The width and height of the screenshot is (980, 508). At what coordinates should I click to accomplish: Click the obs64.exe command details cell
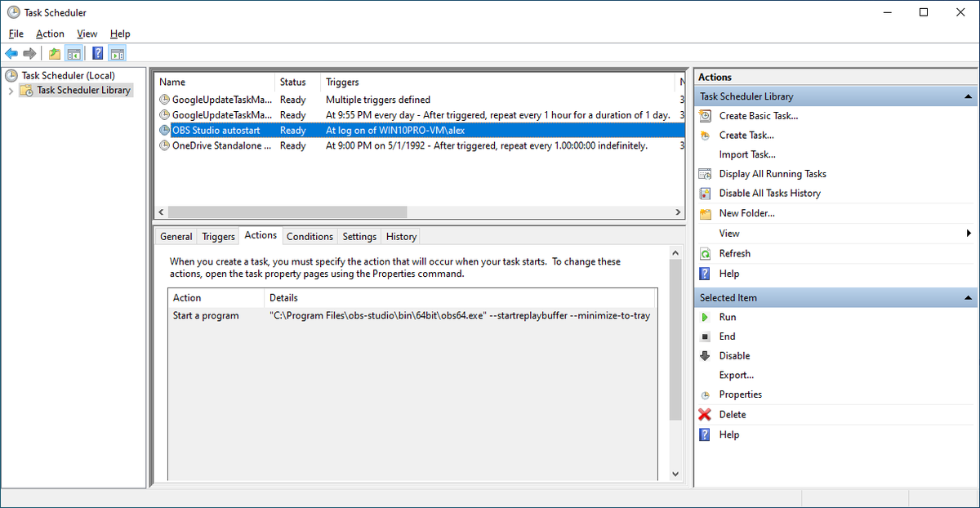click(x=460, y=315)
